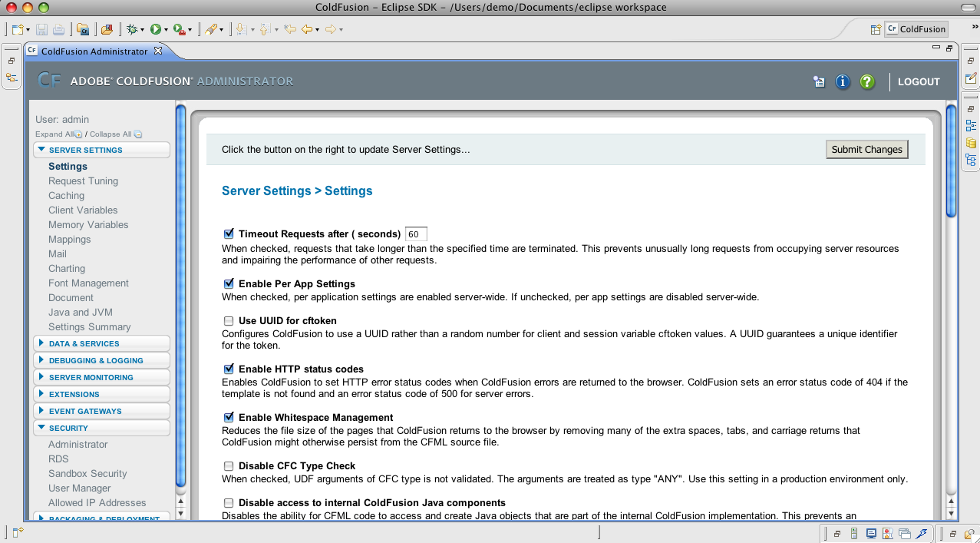The width and height of the screenshot is (980, 543).
Task: Open the ColdFusion Administrator help icon
Action: pyautogui.click(x=867, y=81)
